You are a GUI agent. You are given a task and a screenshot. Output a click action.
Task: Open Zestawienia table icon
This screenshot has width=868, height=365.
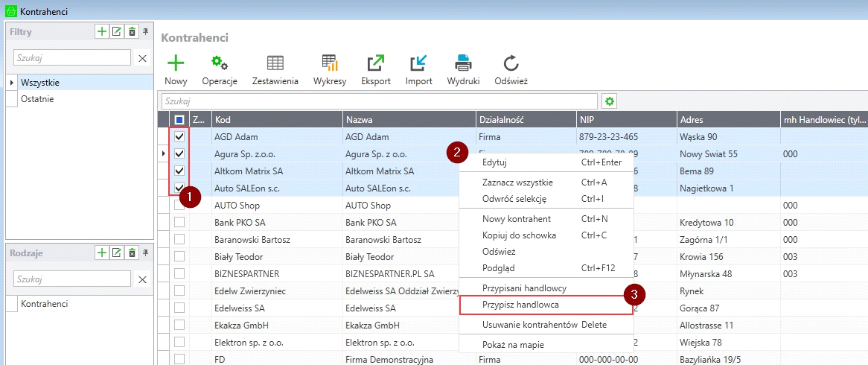(x=275, y=63)
